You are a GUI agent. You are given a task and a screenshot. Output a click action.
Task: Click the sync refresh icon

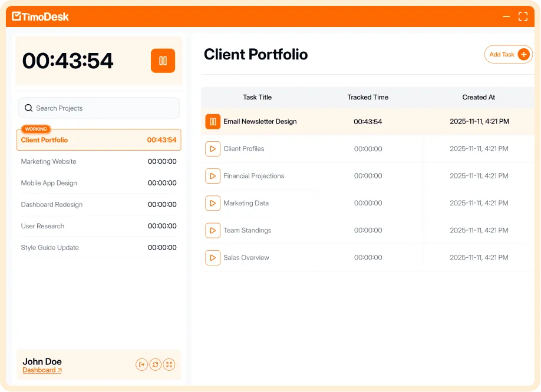coord(156,365)
